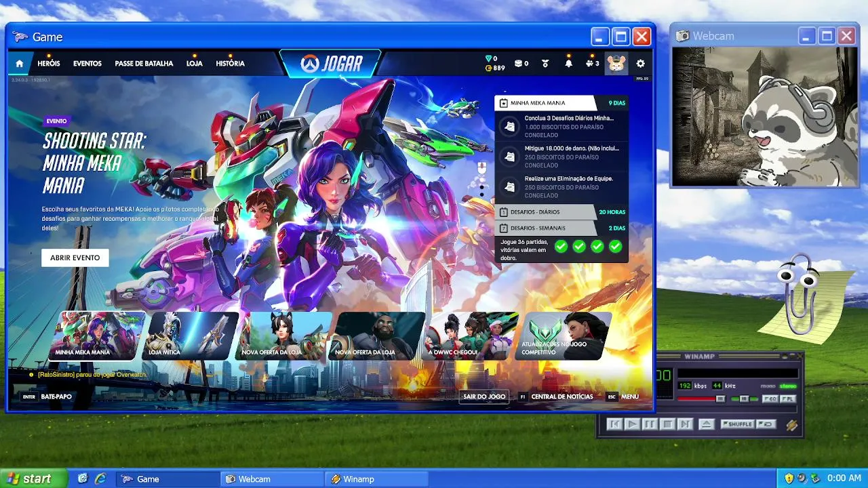Click the taskbar clock showing 0:00 AM
868x488 pixels.
844,479
